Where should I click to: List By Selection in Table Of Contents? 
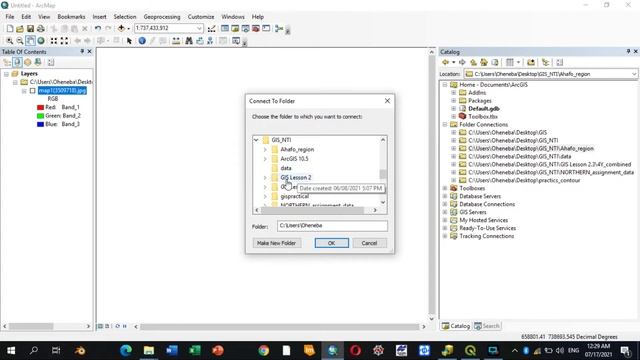pos(38,62)
